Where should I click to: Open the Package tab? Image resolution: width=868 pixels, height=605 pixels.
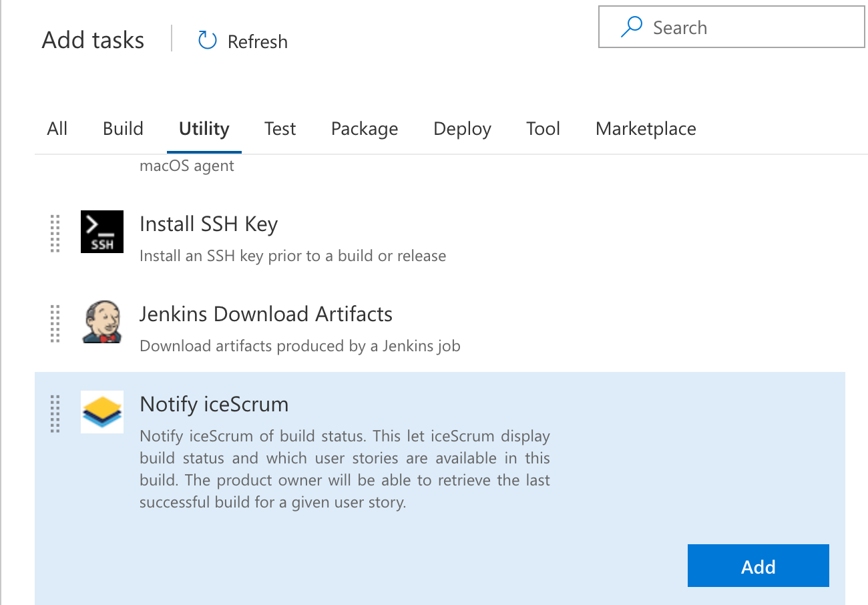pos(365,129)
